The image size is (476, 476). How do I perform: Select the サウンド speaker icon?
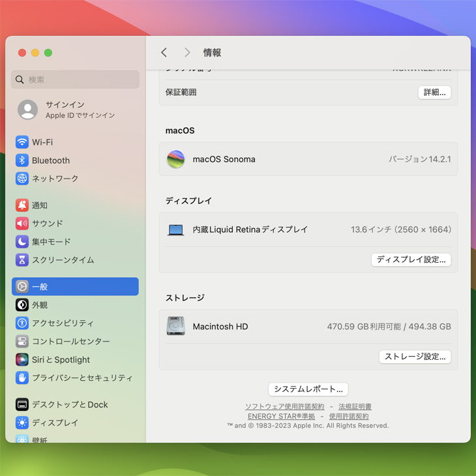22,224
